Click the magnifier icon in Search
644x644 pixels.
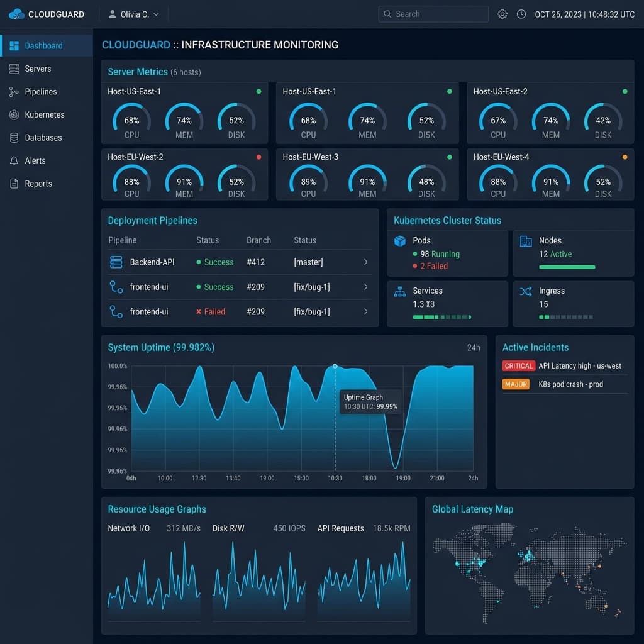pyautogui.click(x=387, y=14)
